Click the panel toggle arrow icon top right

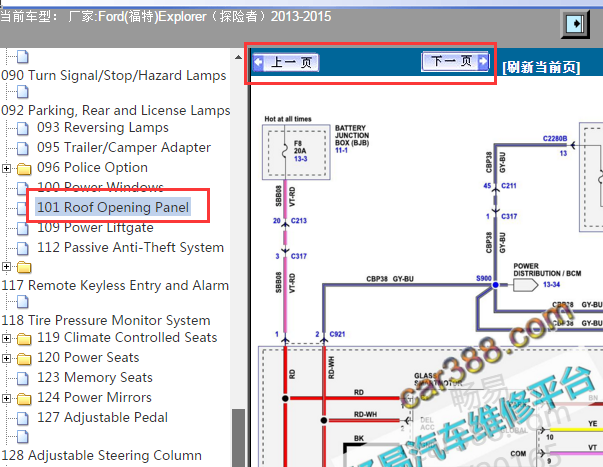click(x=575, y=24)
